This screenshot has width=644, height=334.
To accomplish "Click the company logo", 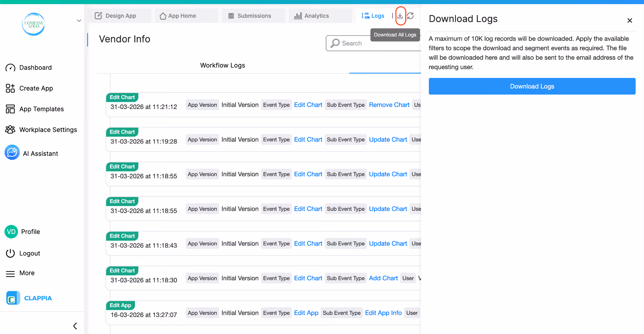I will point(34,24).
